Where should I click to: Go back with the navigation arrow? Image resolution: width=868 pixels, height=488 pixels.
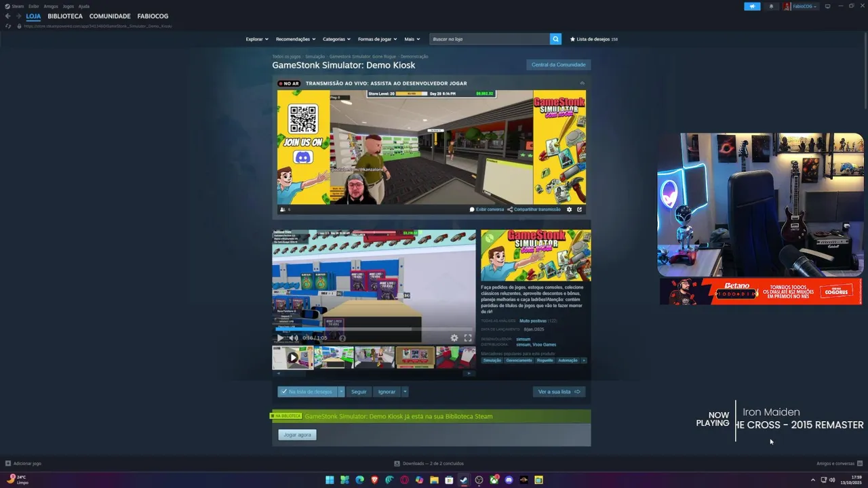[x=8, y=16]
